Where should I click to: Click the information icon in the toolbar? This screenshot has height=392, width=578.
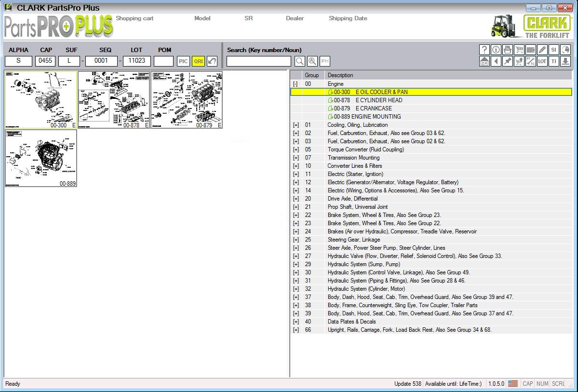[496, 49]
